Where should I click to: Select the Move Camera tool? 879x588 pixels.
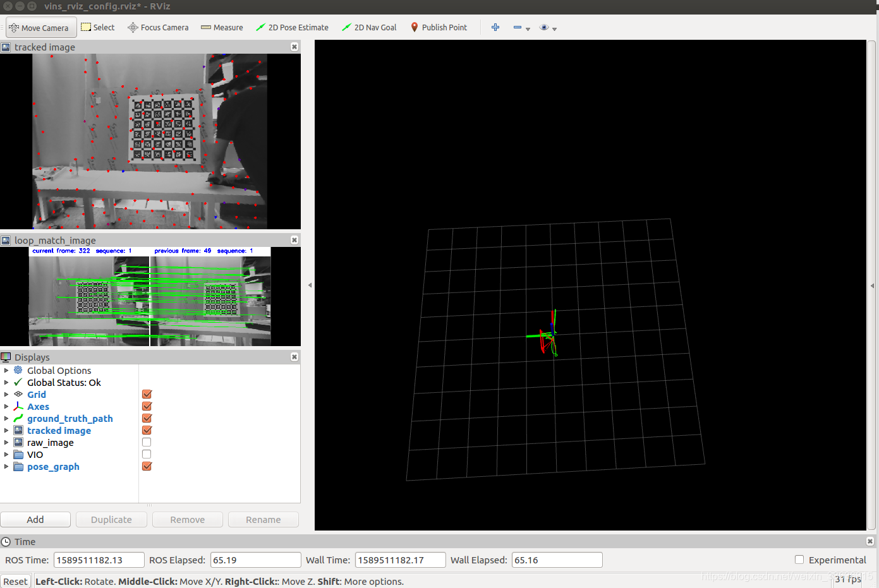click(41, 27)
